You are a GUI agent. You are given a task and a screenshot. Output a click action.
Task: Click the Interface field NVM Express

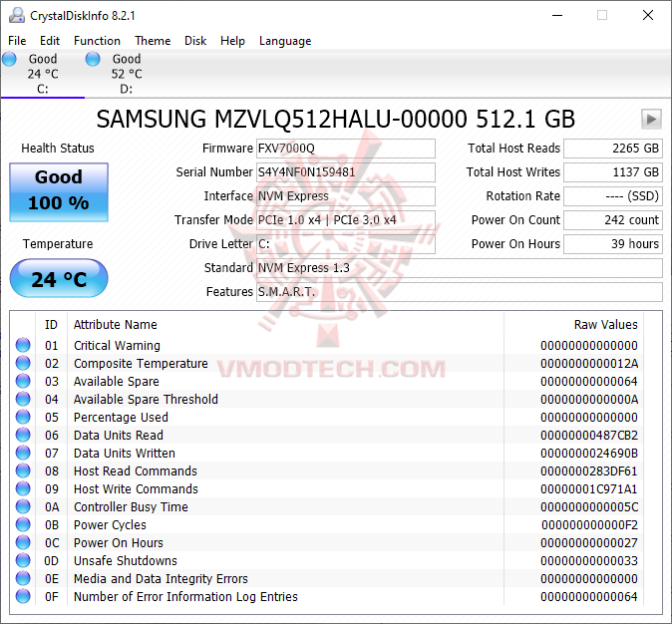pyautogui.click(x=346, y=196)
